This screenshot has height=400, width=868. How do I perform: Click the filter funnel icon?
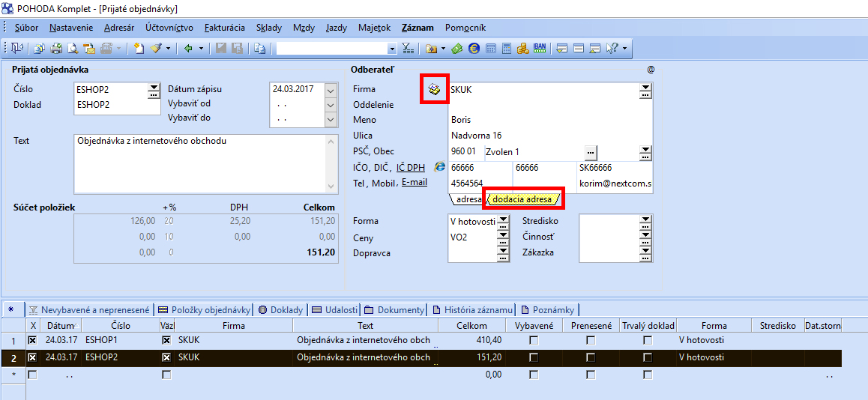click(408, 48)
